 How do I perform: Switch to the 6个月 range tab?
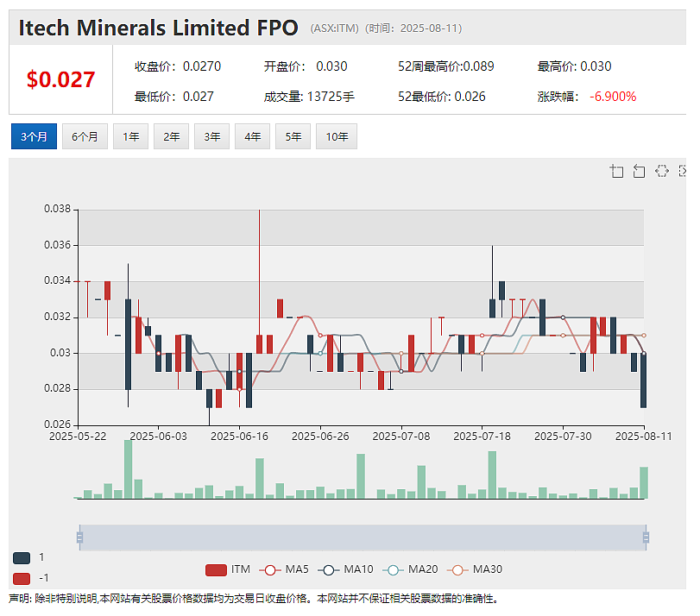[x=85, y=136]
